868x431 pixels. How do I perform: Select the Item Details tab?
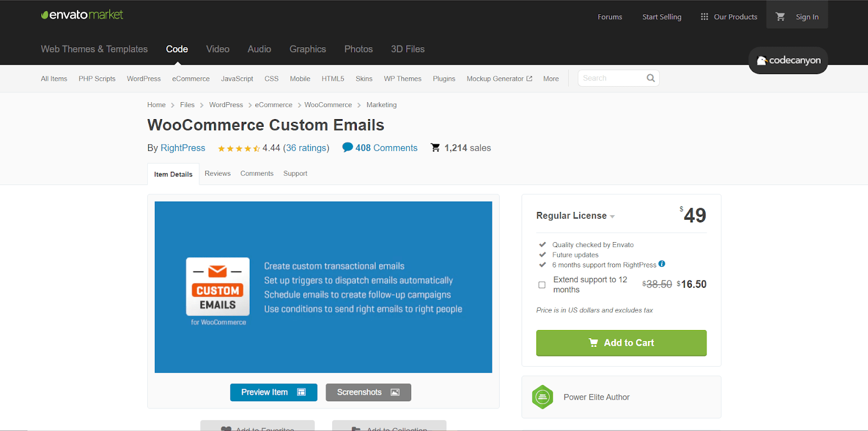click(173, 174)
